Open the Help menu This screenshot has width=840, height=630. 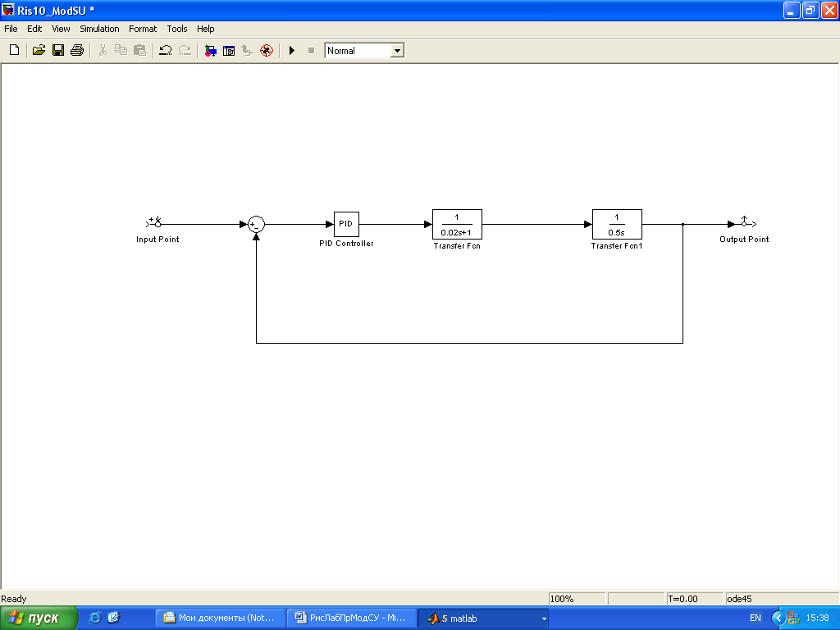(x=205, y=29)
